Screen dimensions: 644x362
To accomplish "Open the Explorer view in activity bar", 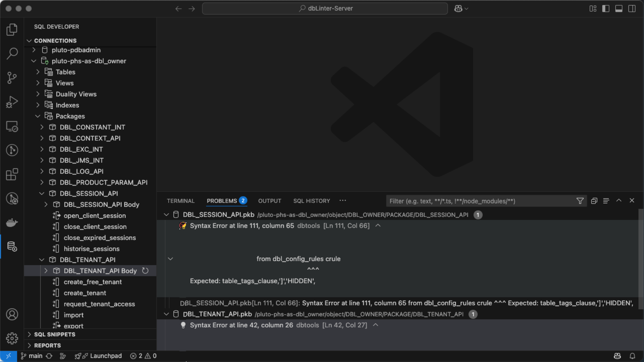I will pyautogui.click(x=12, y=30).
